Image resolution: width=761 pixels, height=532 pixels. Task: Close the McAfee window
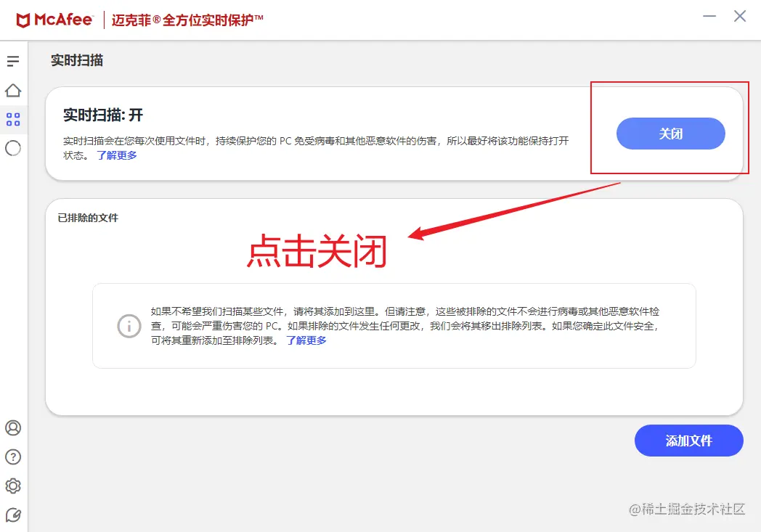pyautogui.click(x=740, y=16)
